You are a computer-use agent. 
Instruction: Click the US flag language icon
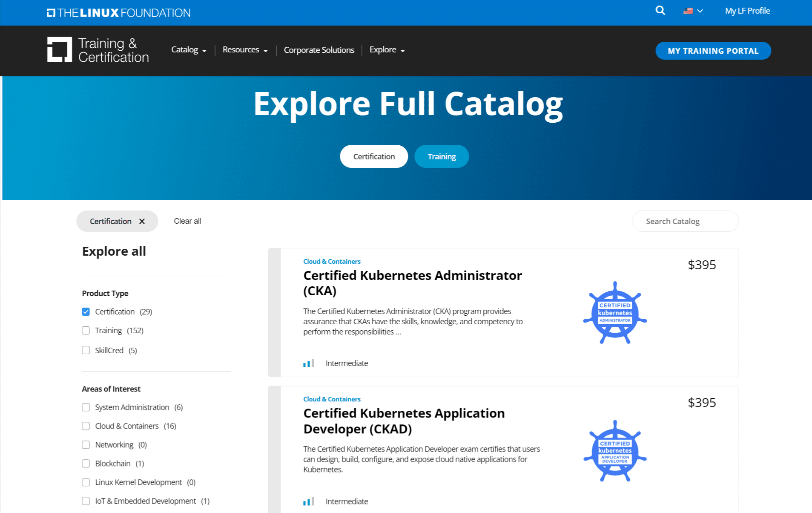point(688,11)
